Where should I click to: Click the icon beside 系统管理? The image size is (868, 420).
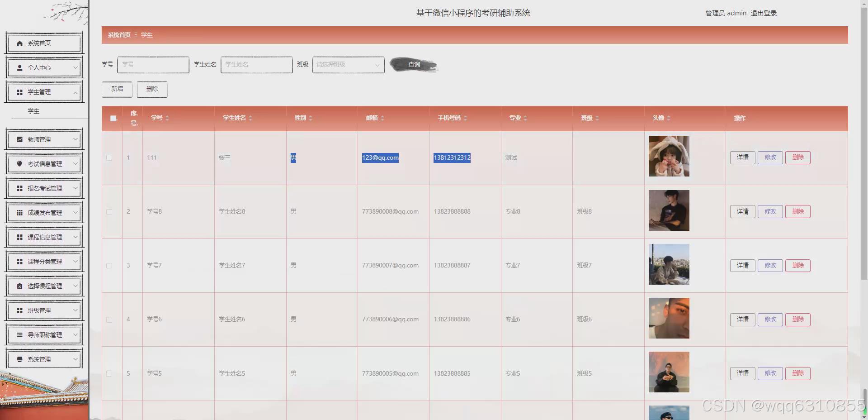19,359
